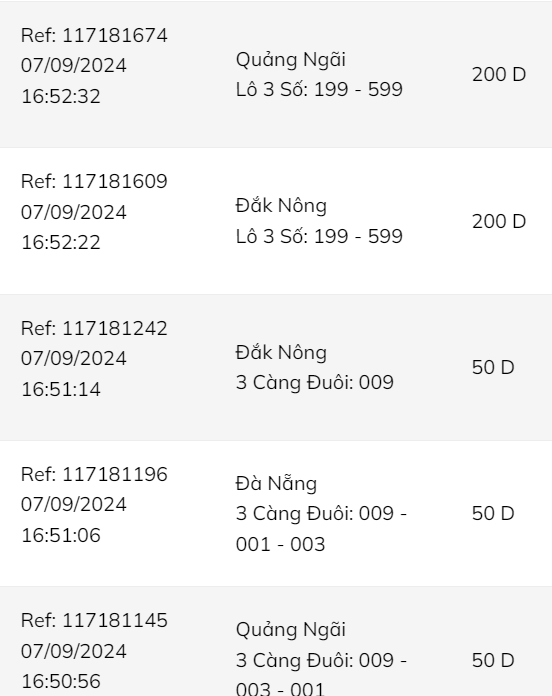Click the 16:52:32 timestamp
Viewport: 552px width, 696px height.
[x=61, y=96]
